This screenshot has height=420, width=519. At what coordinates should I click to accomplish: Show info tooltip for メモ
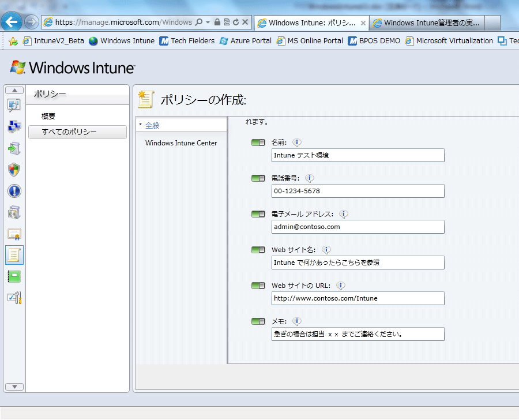297,321
